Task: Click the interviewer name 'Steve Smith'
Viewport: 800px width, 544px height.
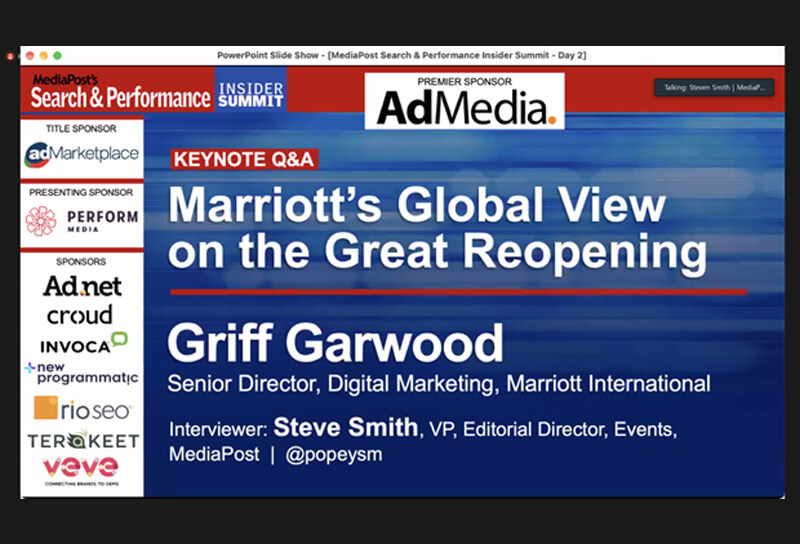Action: [x=345, y=427]
